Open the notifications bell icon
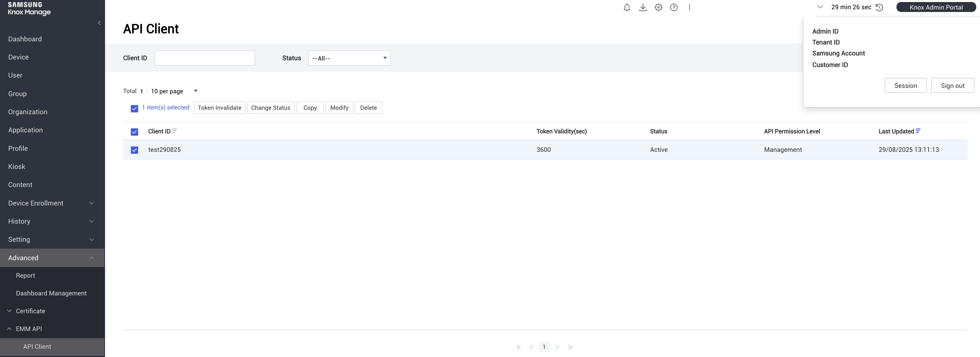 coord(627,8)
